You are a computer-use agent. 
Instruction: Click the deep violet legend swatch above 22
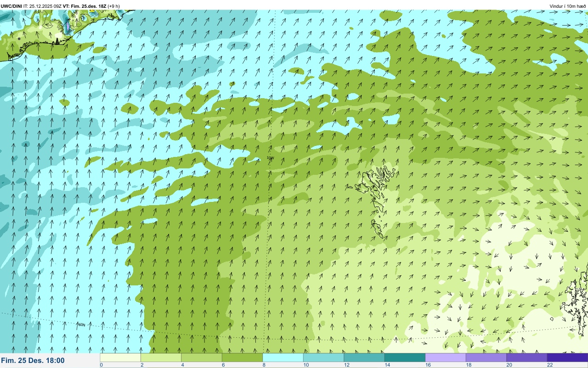click(x=567, y=357)
